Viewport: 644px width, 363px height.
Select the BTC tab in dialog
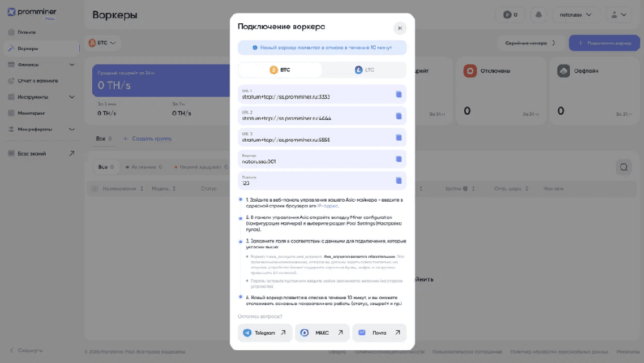click(280, 70)
